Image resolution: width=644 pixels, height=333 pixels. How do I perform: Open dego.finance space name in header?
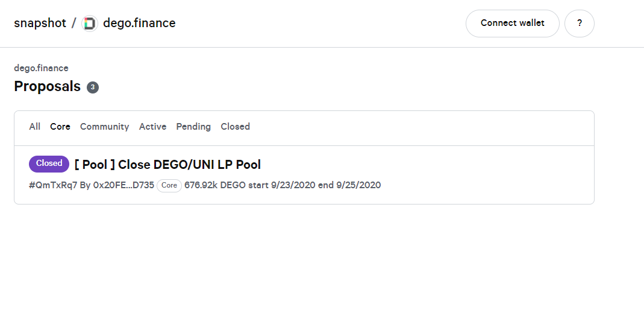click(139, 23)
